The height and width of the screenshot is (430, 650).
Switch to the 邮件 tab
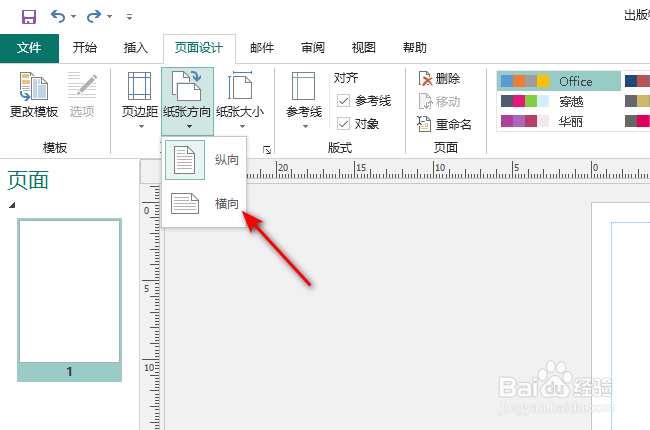pyautogui.click(x=262, y=48)
